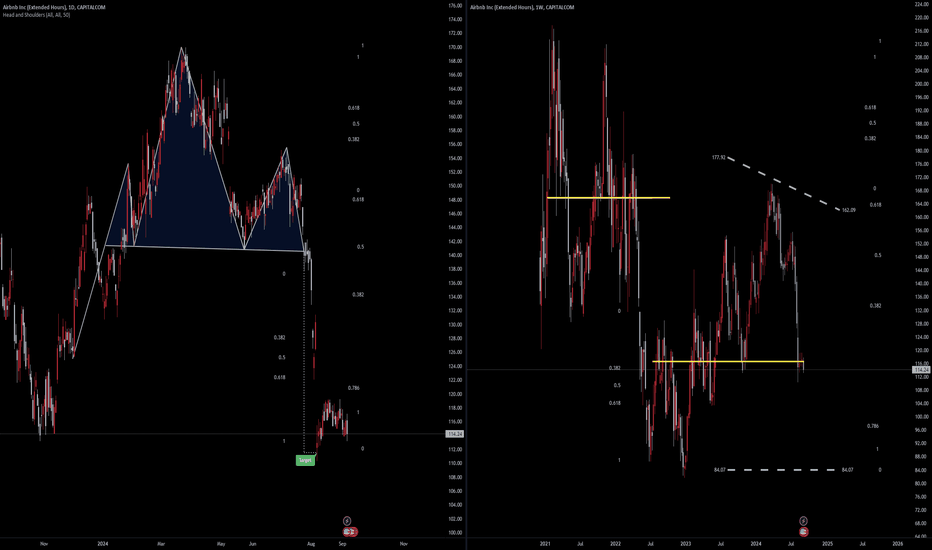Viewport: 932px width, 550px height.
Task: Select the dashed descending trend line
Action: click(x=783, y=184)
